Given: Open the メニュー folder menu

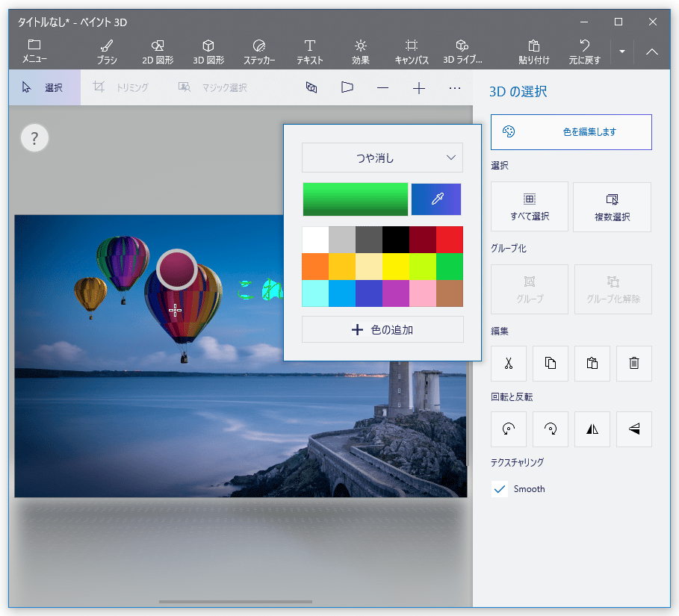Looking at the screenshot, I should [34, 52].
